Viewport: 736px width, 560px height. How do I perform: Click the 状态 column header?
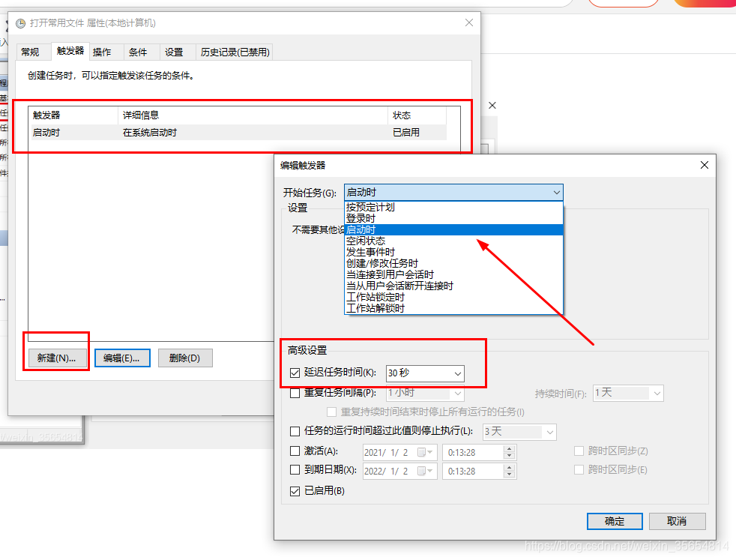[x=417, y=115]
